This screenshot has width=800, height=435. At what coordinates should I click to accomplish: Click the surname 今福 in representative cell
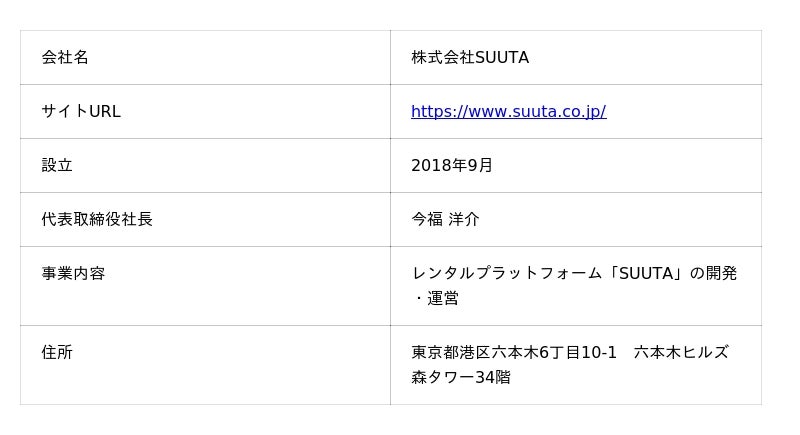coord(427,220)
